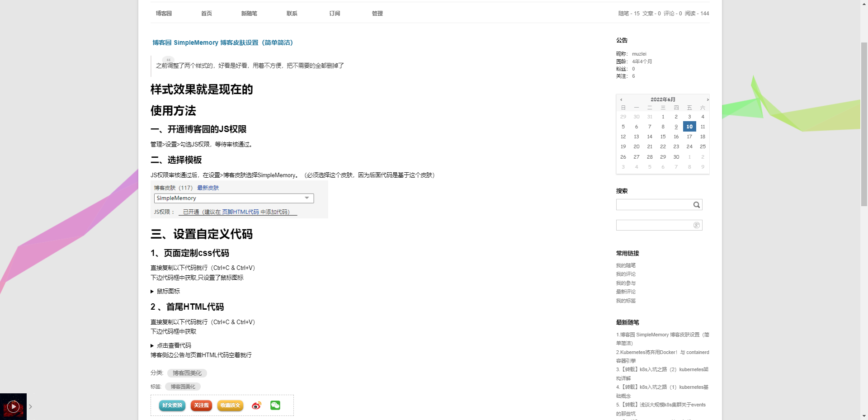Open the 博客园美化 tag link
The height and width of the screenshot is (420, 868).
coord(182,387)
